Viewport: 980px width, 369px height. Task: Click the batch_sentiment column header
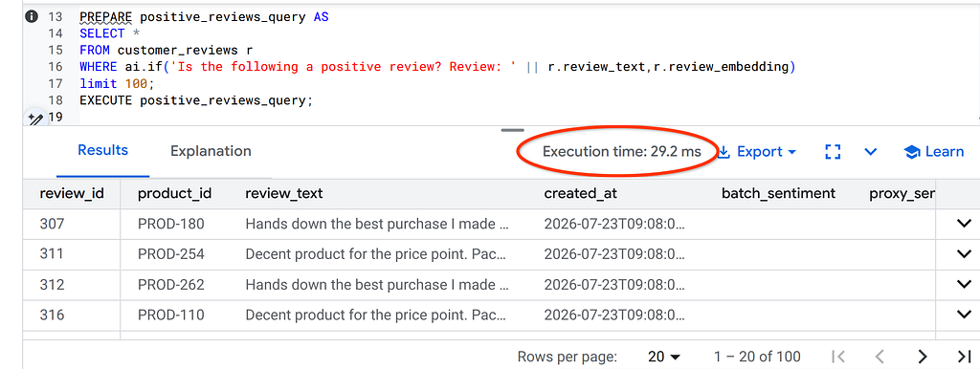778,193
